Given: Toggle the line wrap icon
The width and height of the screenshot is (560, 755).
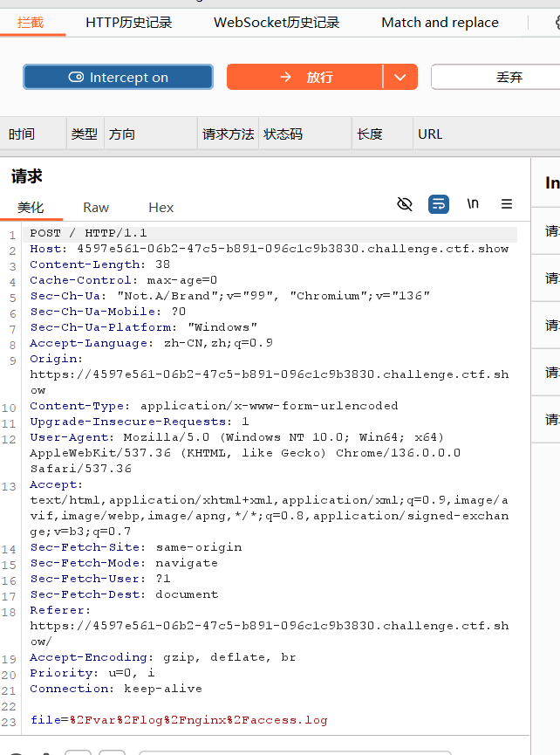Looking at the screenshot, I should (439, 204).
